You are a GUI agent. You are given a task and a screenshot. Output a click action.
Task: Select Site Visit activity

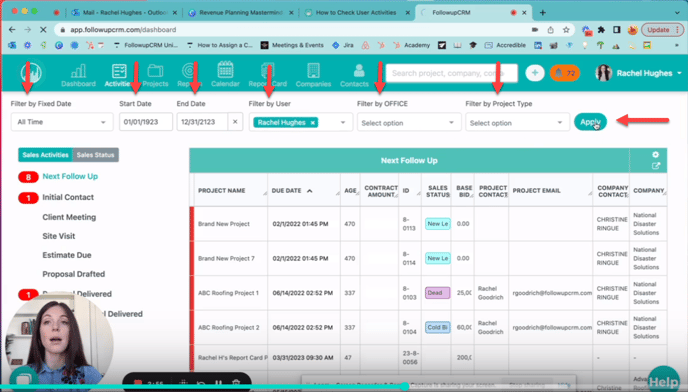tap(58, 236)
